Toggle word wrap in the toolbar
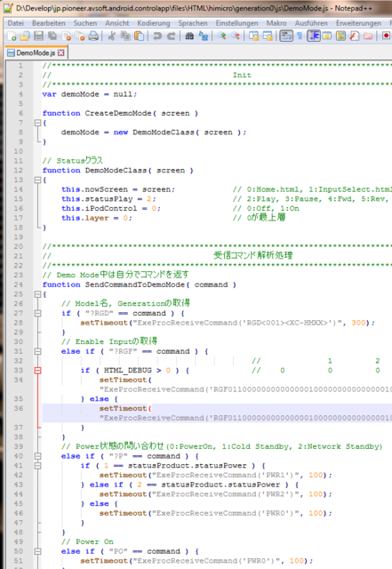This screenshot has height=569, width=392. pos(286,36)
